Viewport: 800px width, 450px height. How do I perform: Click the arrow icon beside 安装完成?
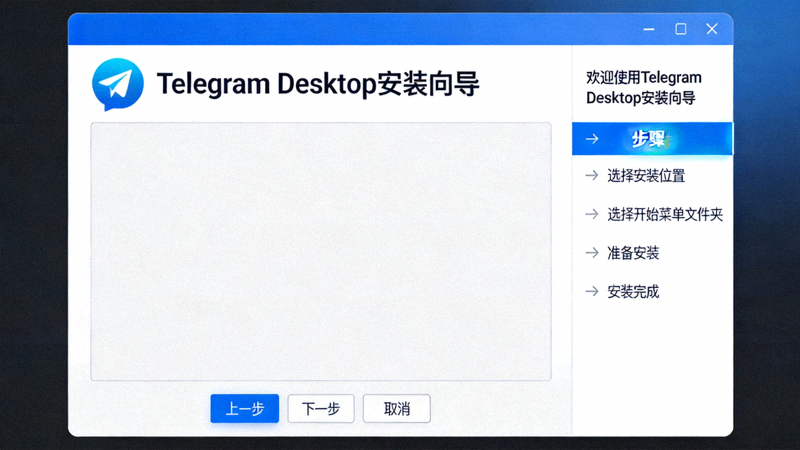click(592, 291)
